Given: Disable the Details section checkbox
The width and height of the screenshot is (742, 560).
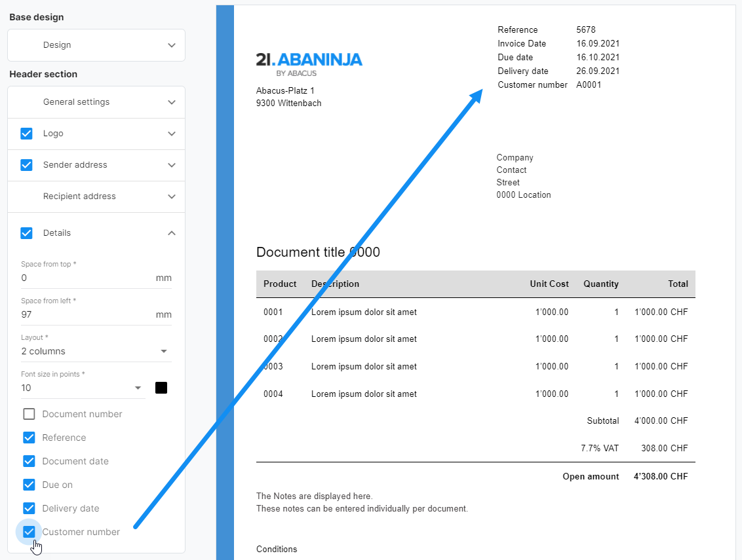Looking at the screenshot, I should pyautogui.click(x=26, y=233).
